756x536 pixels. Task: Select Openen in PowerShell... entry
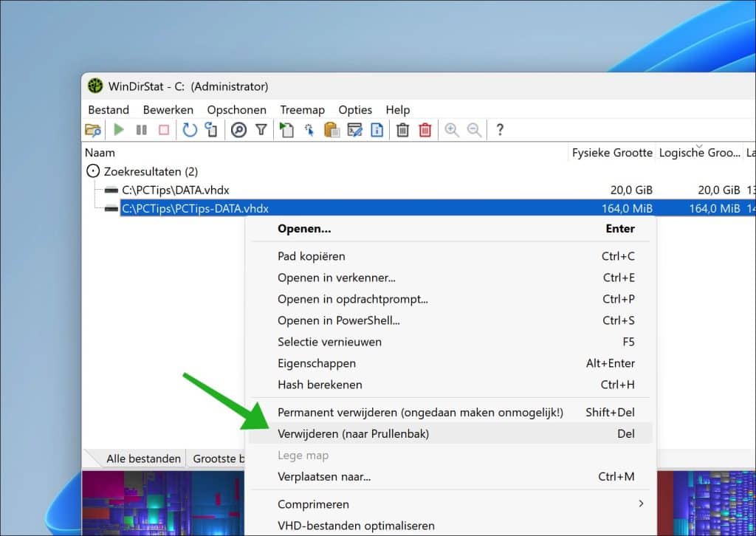tap(450, 320)
